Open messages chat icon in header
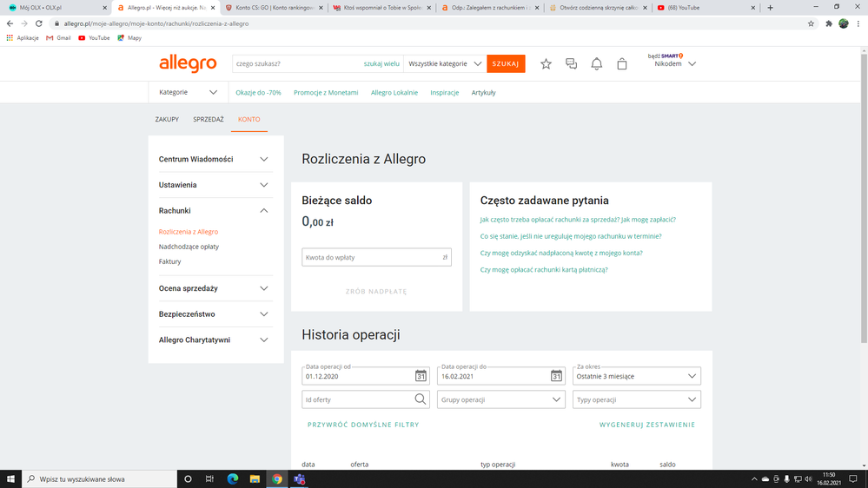The width and height of the screenshot is (868, 488). 571,64
